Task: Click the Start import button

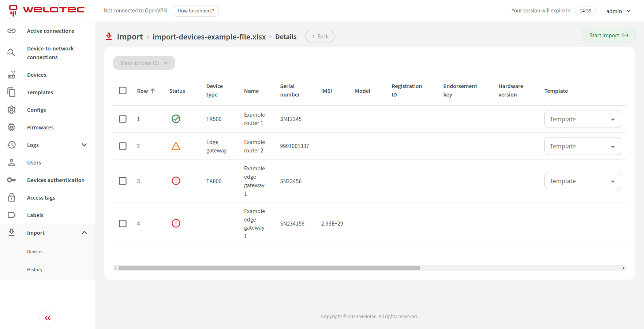Action: pos(609,35)
